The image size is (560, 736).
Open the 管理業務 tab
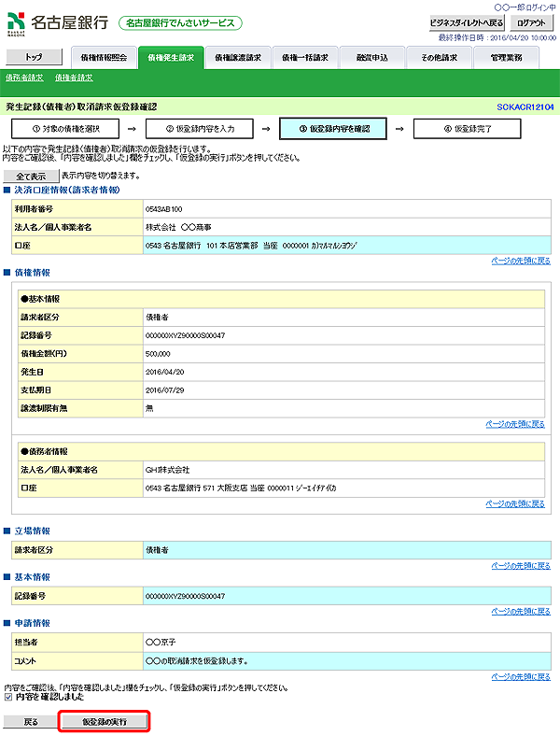[x=506, y=58]
